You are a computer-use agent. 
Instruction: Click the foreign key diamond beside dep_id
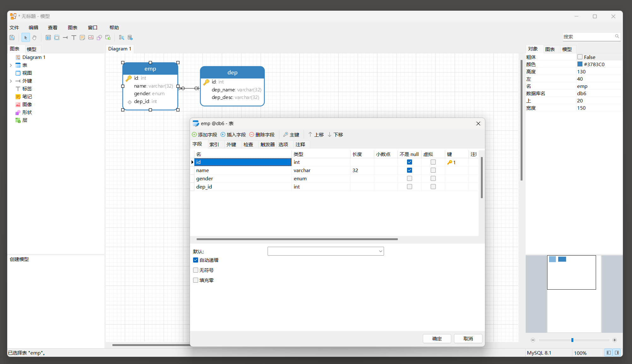point(130,102)
